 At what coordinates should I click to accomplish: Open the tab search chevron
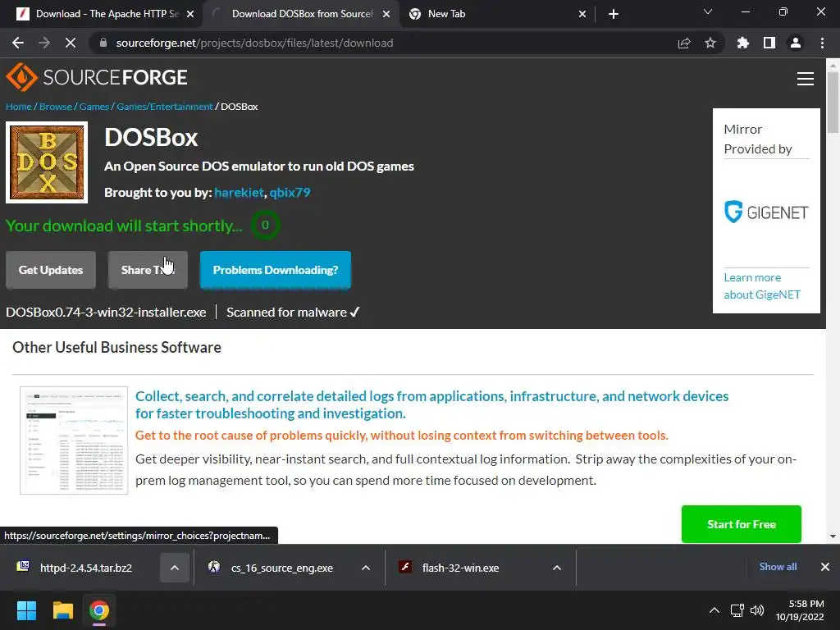coord(708,11)
